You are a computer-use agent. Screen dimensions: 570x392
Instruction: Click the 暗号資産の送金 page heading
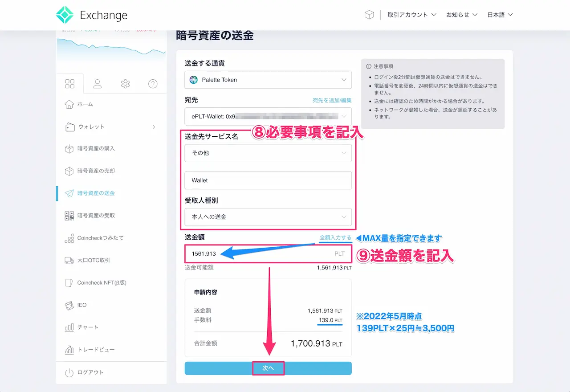[x=215, y=36]
